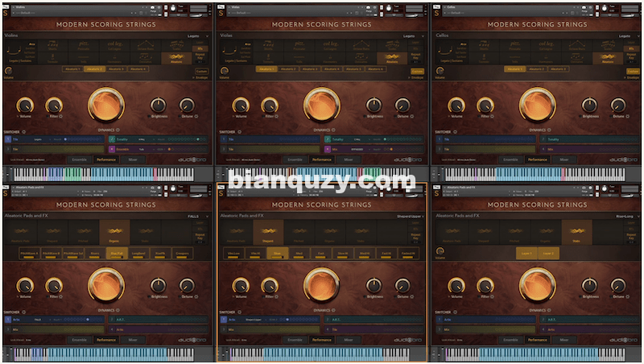Viewport: 644px width, 364px height.
Task: Open Dynamics settings gear in Sheperd Upper panel
Action: [x=333, y=310]
